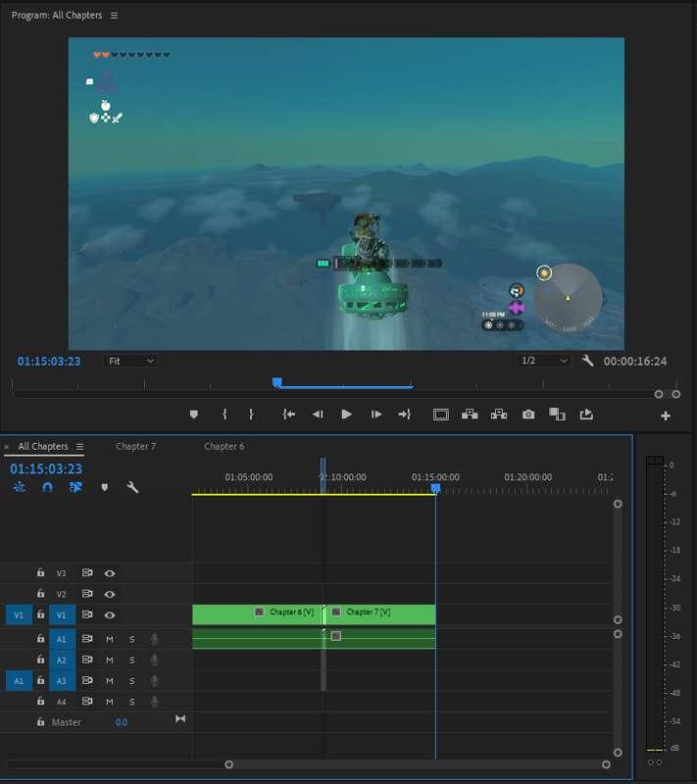
Task: Open the zoom level Fit dropdown
Action: [x=130, y=361]
